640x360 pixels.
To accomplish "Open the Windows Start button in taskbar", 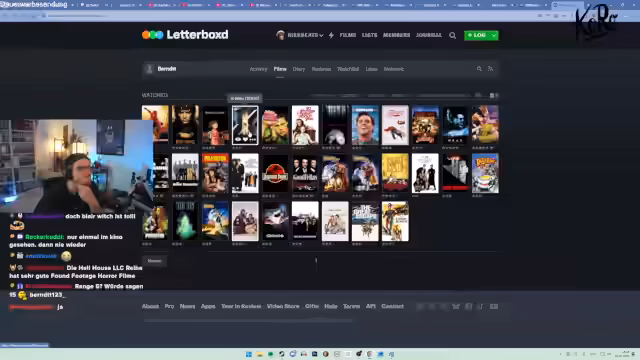I will click(249, 354).
